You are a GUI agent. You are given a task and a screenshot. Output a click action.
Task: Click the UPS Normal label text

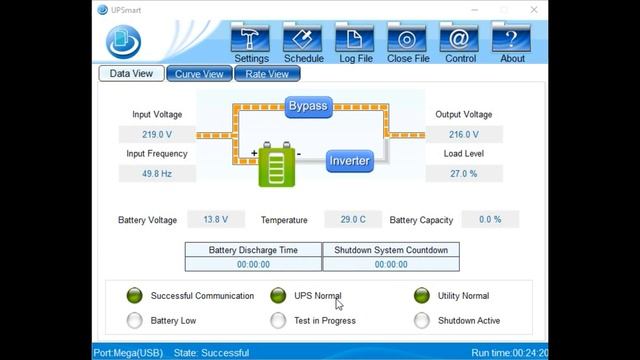coord(318,296)
